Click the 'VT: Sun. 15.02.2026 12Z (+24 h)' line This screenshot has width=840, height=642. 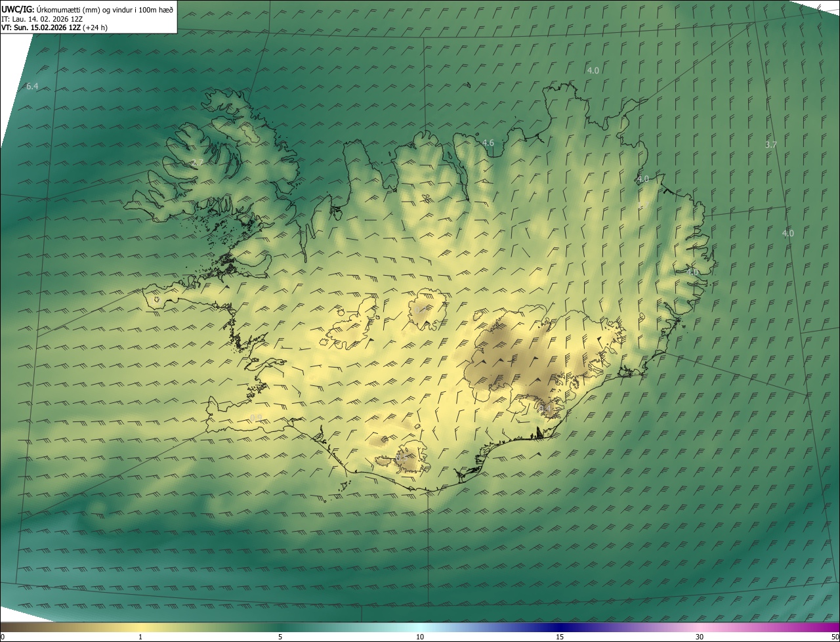(54, 28)
